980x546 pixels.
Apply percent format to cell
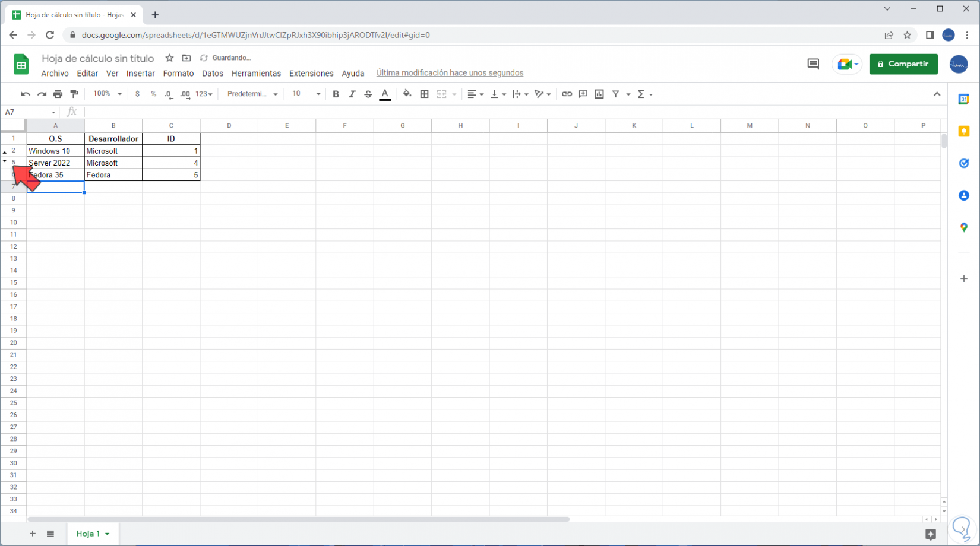(x=153, y=94)
